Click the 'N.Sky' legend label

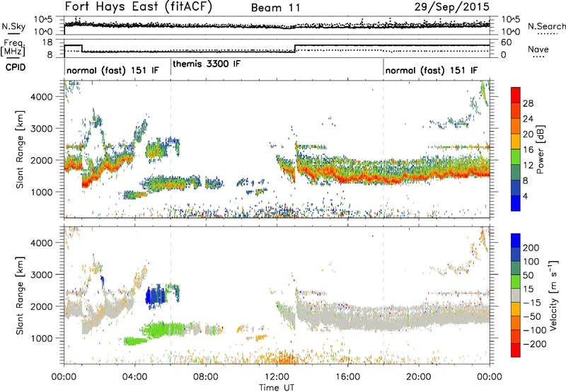click(13, 26)
